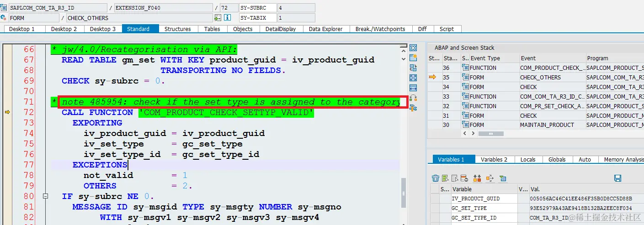Delete variables using the trash icon
This screenshot has width=644, height=225.
point(436,178)
